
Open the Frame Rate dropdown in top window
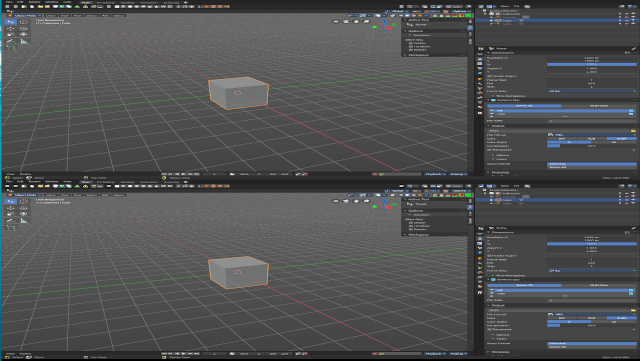click(x=591, y=91)
